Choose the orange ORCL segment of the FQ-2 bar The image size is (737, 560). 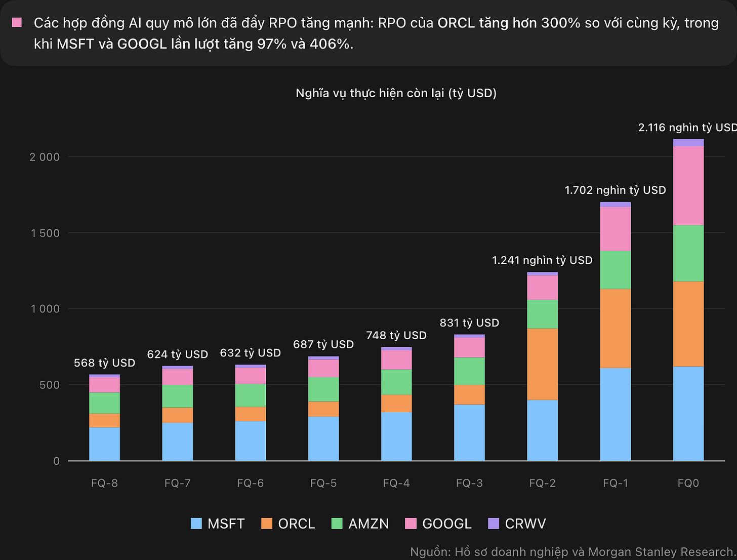[542, 365]
